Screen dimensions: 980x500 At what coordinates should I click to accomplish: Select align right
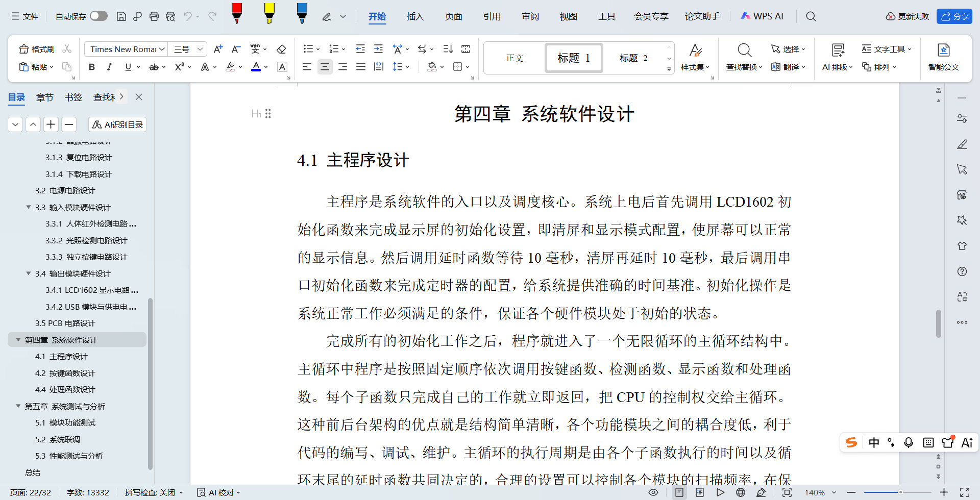tap(342, 67)
